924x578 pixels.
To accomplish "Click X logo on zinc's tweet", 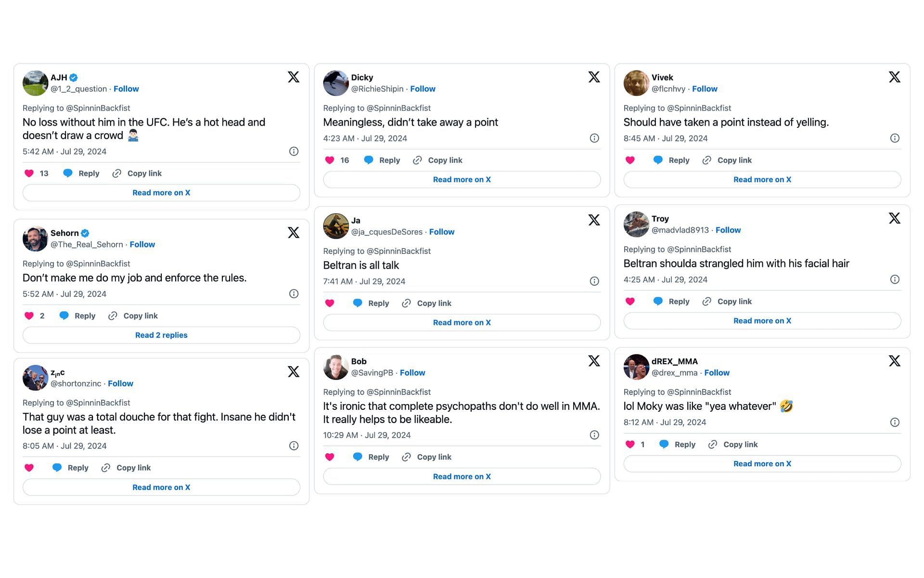I will (x=294, y=371).
